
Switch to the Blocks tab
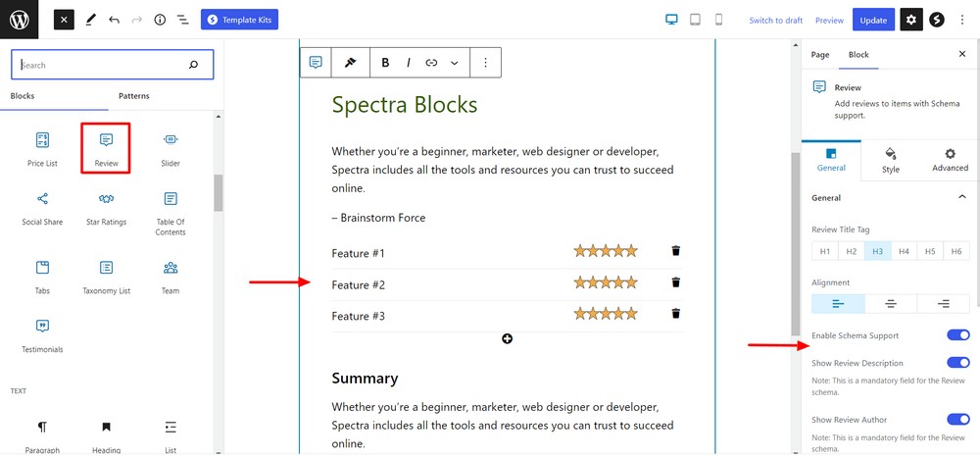23,96
